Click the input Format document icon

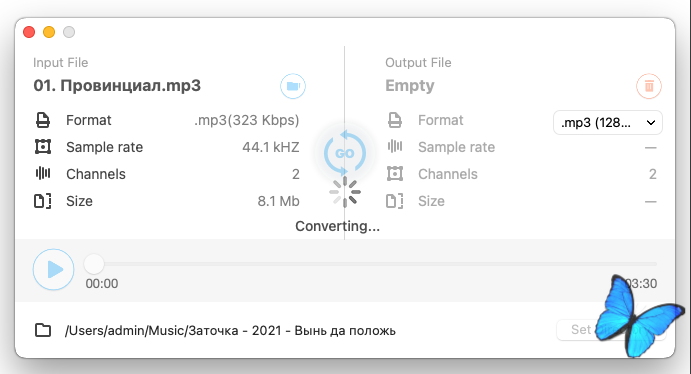tap(43, 120)
